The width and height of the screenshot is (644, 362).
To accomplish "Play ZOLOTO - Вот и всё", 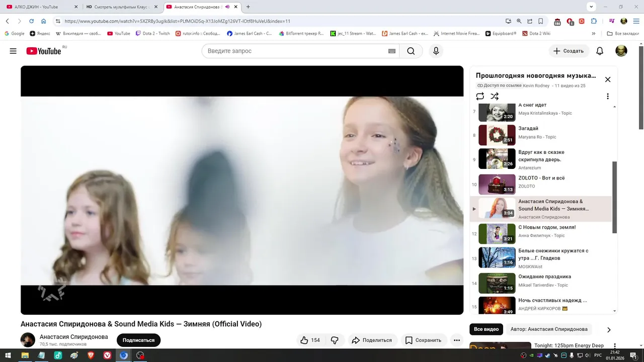I will pyautogui.click(x=541, y=184).
